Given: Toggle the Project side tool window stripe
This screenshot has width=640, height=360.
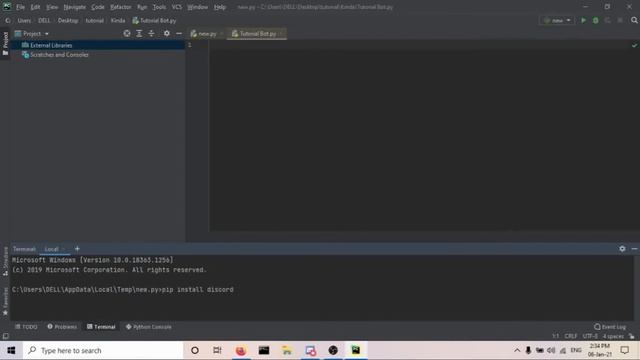Looking at the screenshot, I should 5,43.
